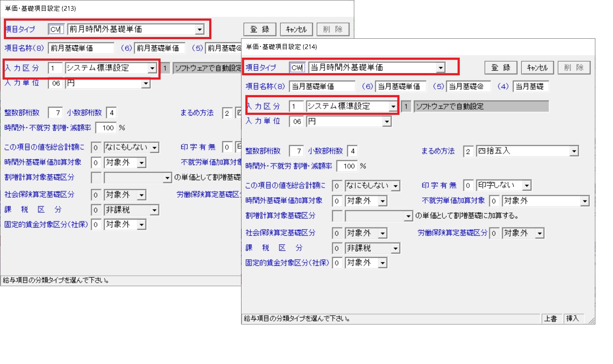Click 項目名称 (6) field in window 214
This screenshot has width=613, height=364.
(400, 86)
